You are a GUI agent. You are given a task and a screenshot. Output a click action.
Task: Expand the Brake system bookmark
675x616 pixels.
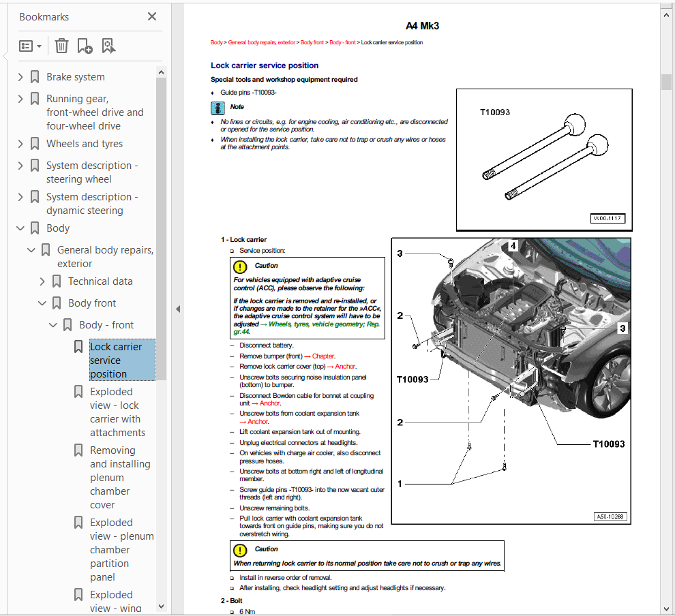20,77
